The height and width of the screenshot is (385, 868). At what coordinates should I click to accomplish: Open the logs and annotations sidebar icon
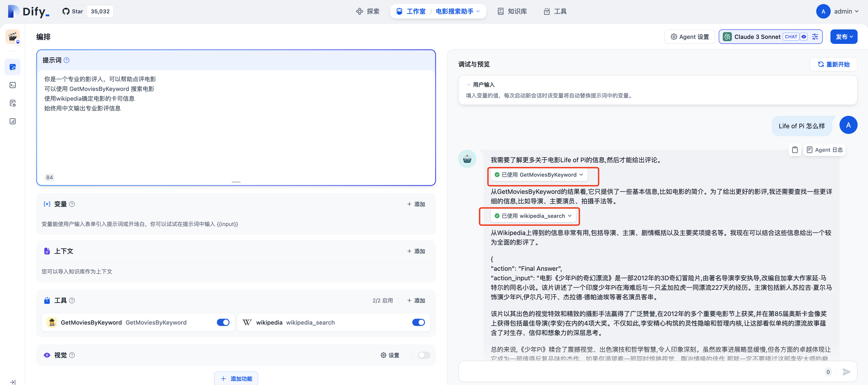tap(13, 103)
